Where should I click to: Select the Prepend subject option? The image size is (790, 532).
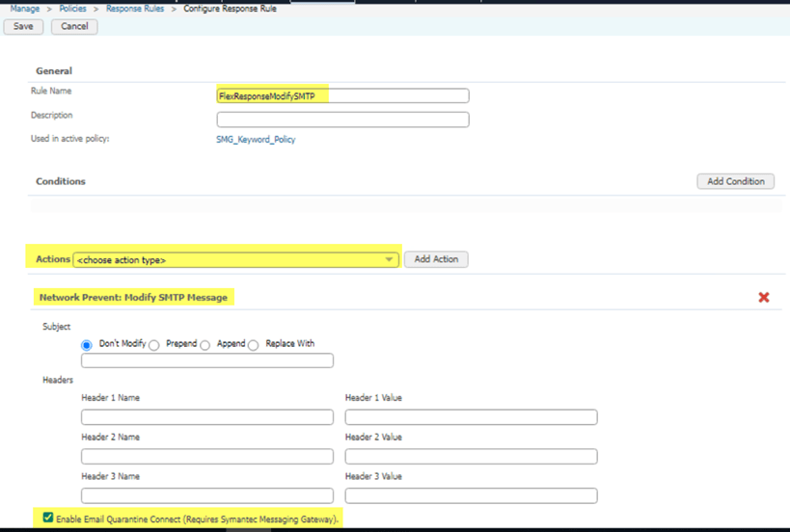click(154, 345)
